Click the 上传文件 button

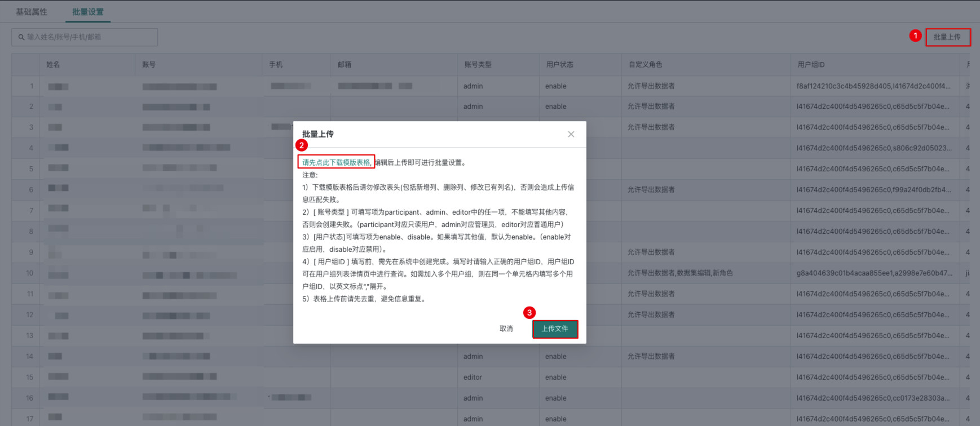(x=555, y=329)
